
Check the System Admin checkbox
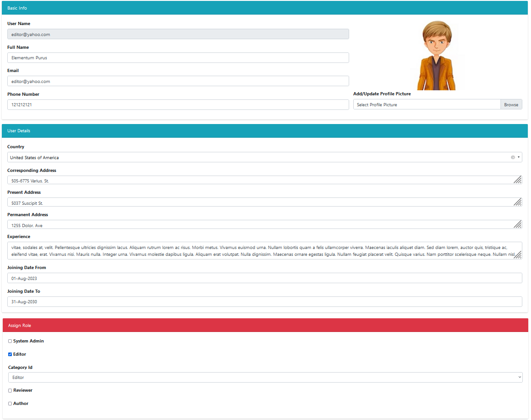10,341
